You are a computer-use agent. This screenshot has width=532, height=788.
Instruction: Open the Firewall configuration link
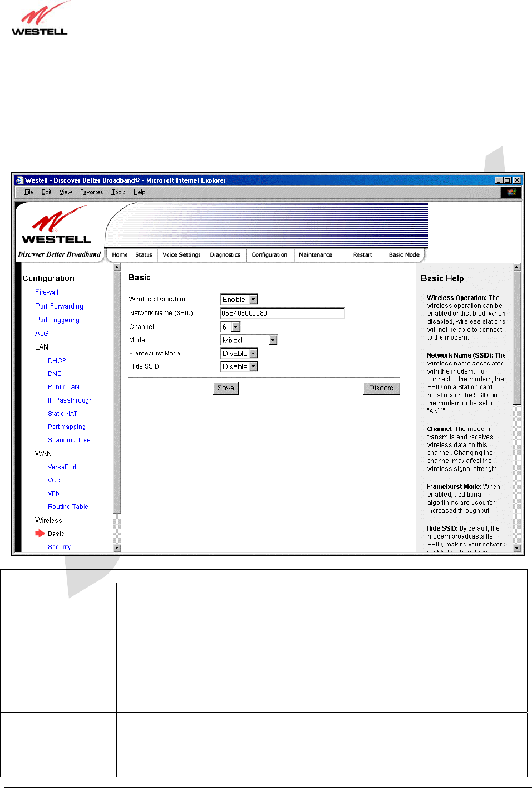47,292
